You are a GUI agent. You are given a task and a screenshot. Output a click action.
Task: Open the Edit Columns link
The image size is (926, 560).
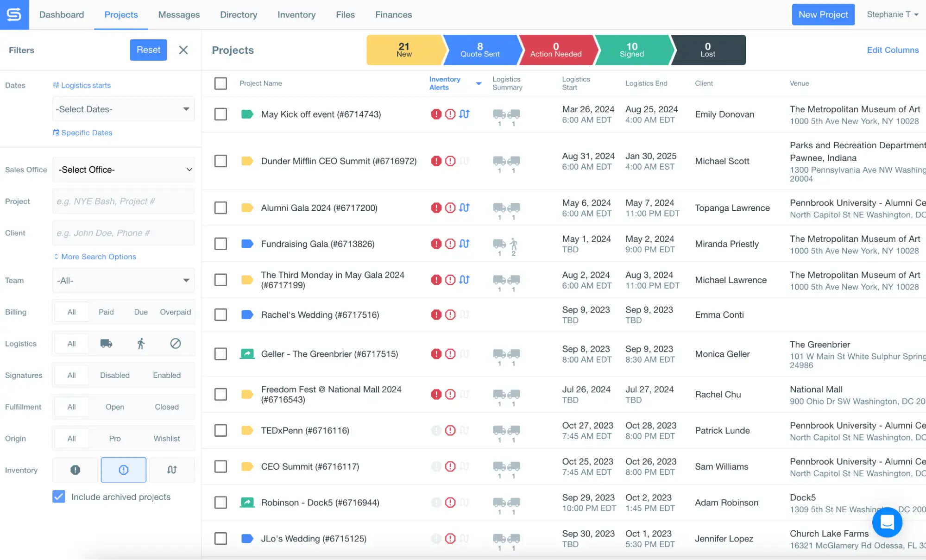tap(893, 50)
